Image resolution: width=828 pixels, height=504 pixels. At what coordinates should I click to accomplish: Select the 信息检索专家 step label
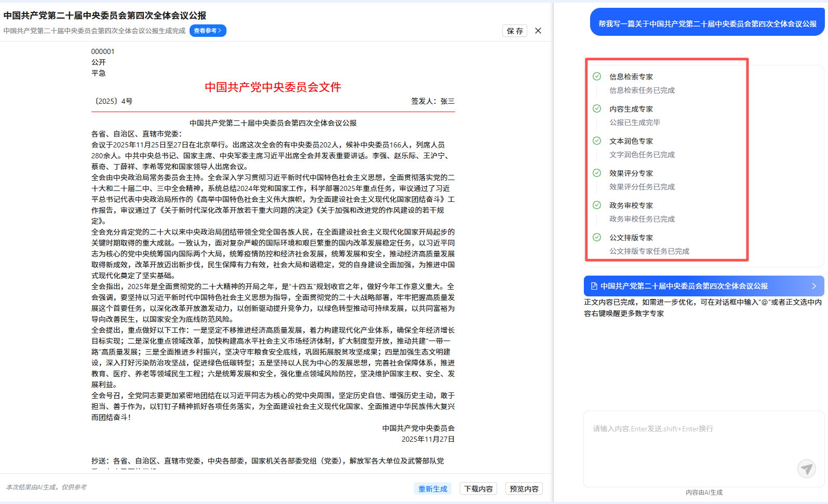(631, 77)
